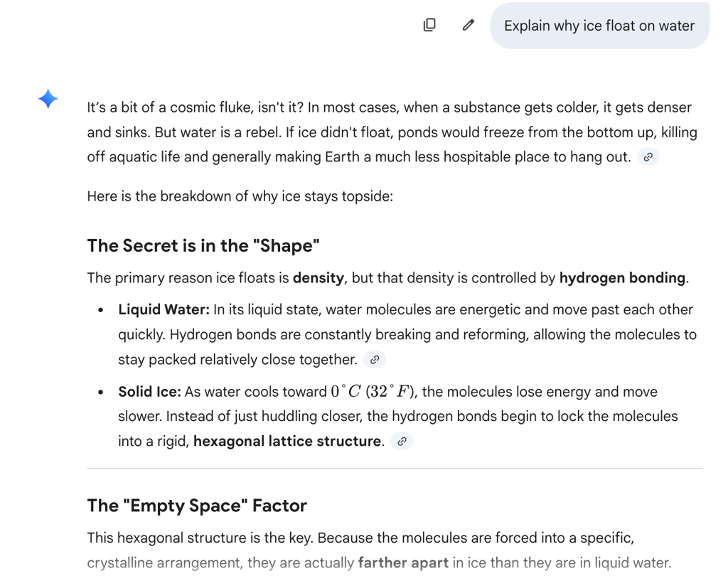Image resolution: width=728 pixels, height=581 pixels.
Task: Click the 'Solid Ice:' bullet label
Action: pyautogui.click(x=149, y=392)
